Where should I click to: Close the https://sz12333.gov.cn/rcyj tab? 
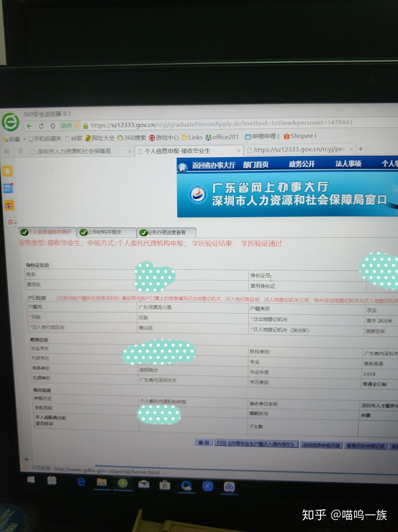pos(351,149)
